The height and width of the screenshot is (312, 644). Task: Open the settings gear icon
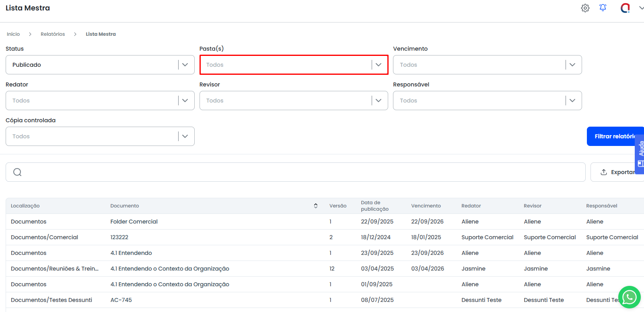pos(585,8)
